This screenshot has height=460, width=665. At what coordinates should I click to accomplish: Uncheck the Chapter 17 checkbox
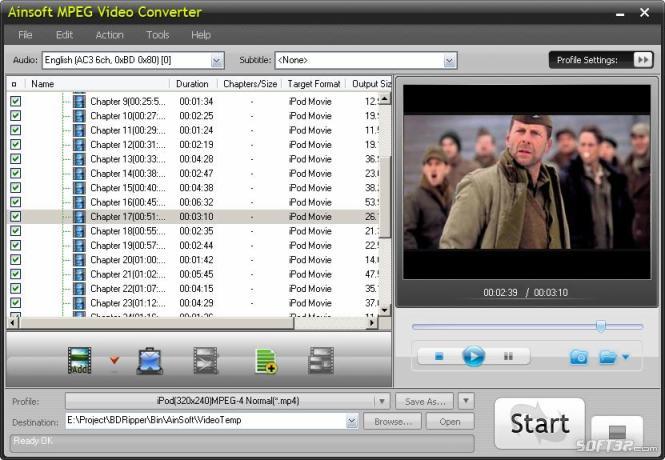(16, 217)
